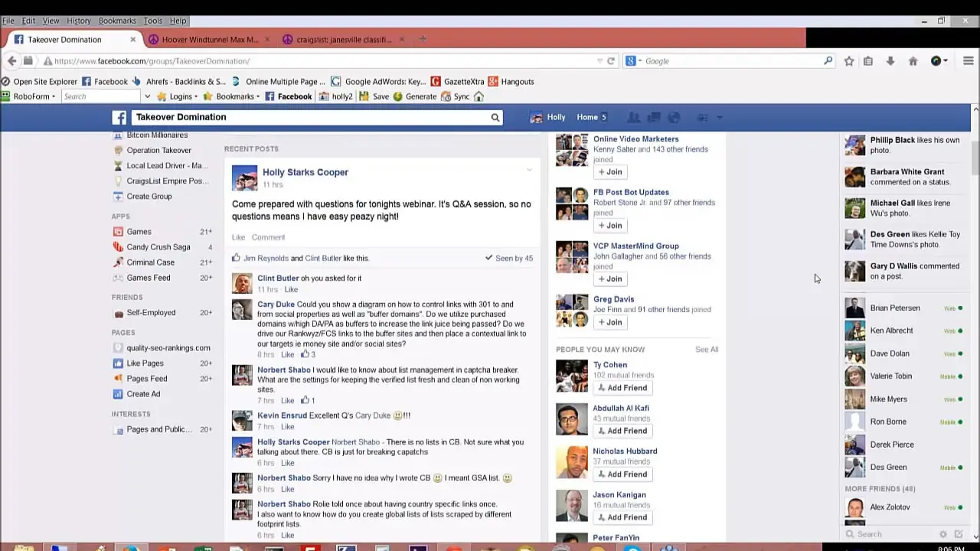Reload the page with the refresh icon
The image size is (980, 551).
pyautogui.click(x=611, y=61)
